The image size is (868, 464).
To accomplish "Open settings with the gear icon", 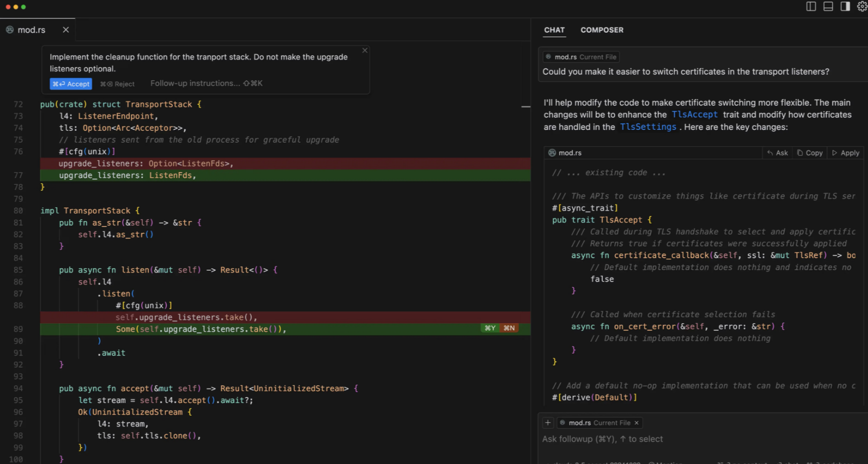I will click(x=862, y=6).
